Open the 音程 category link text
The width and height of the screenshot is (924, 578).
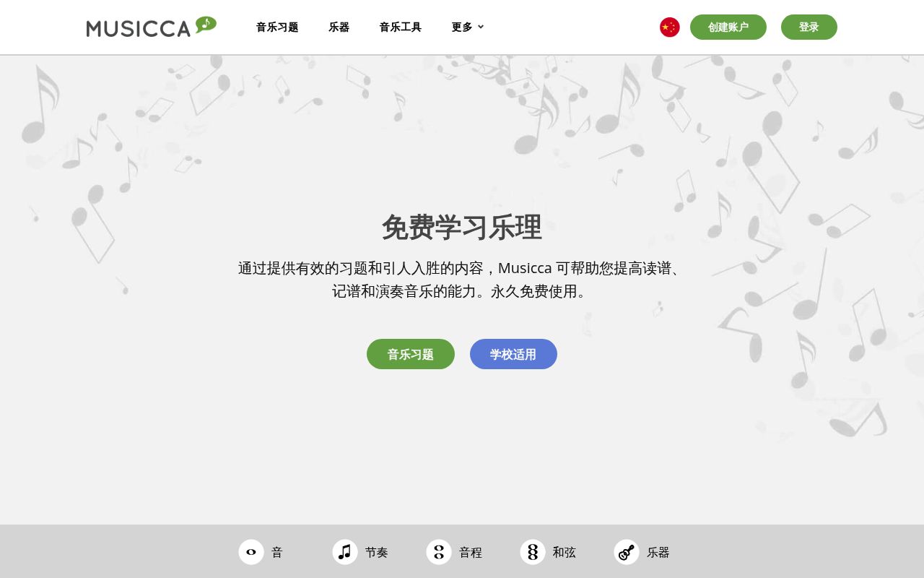pos(471,553)
